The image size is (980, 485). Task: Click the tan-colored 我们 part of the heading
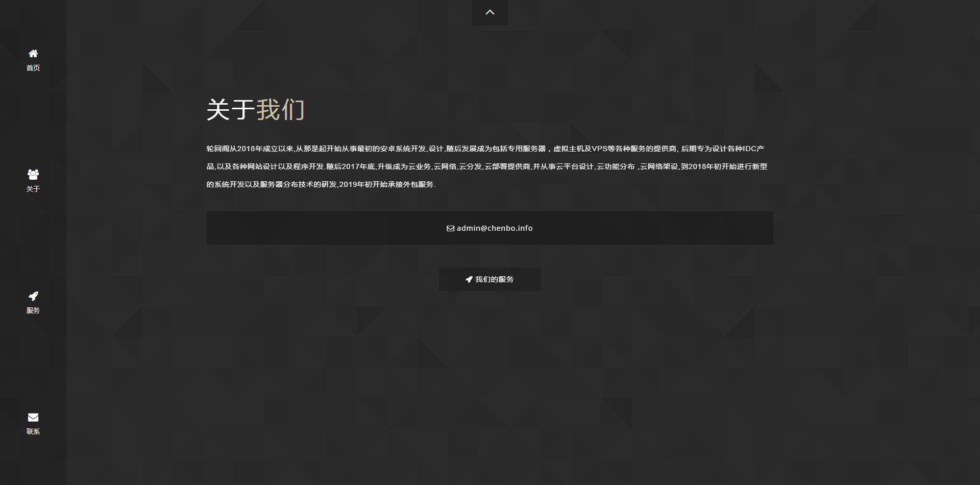coord(280,110)
